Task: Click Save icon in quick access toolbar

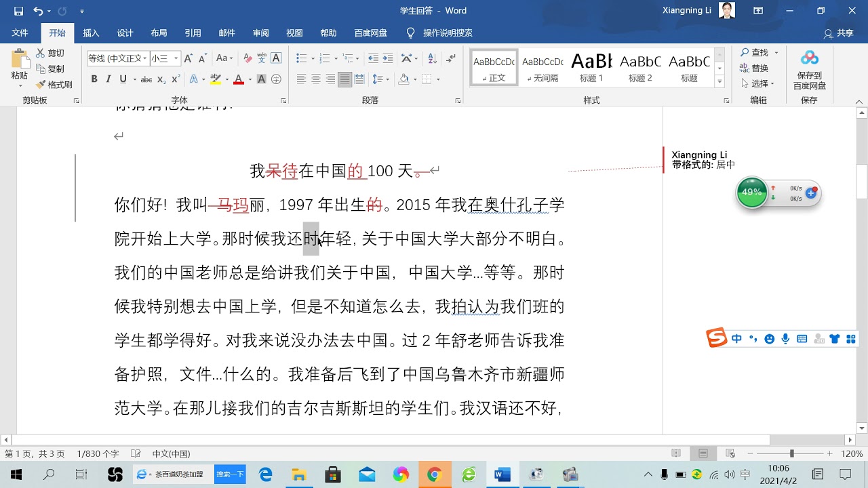Action: click(x=18, y=11)
